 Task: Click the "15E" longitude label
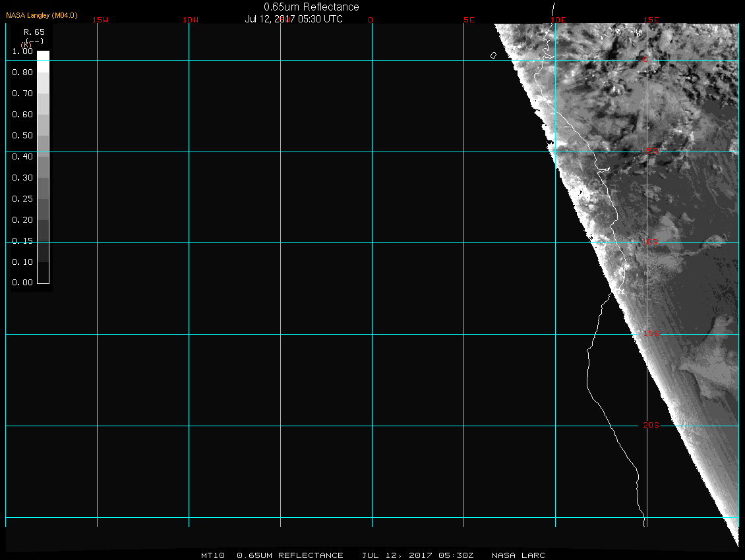pyautogui.click(x=651, y=20)
